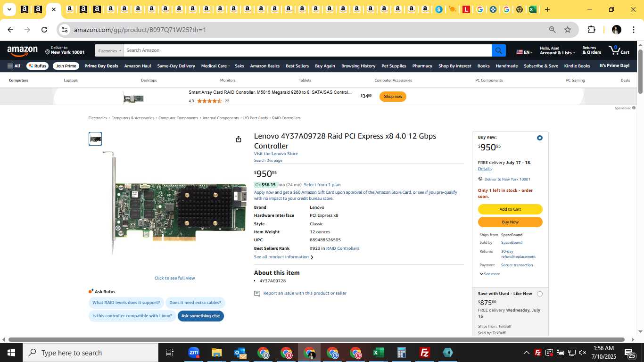Click info icon next to Sponsored
Screen dimensions: 644x362
pyautogui.click(x=634, y=108)
